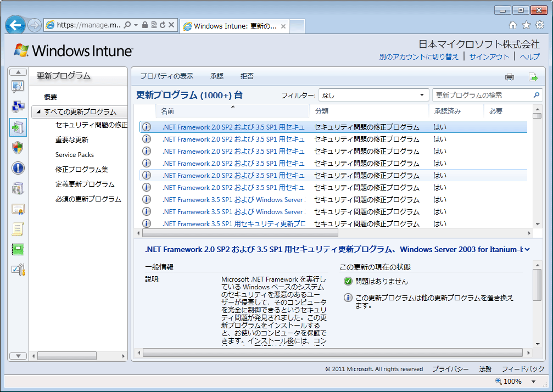
Task: Select 修正プログラム集 in navigation tree
Action: pos(81,169)
